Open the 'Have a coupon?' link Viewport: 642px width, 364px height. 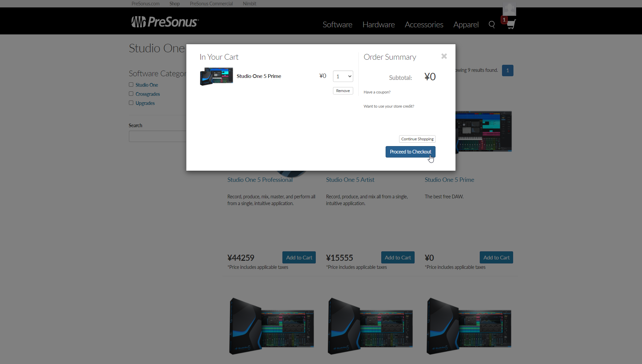(x=377, y=92)
